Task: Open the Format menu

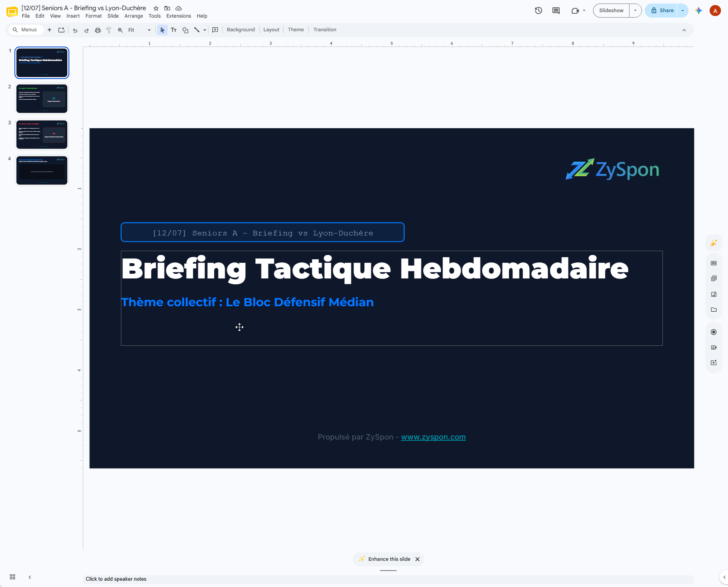Action: pyautogui.click(x=93, y=16)
